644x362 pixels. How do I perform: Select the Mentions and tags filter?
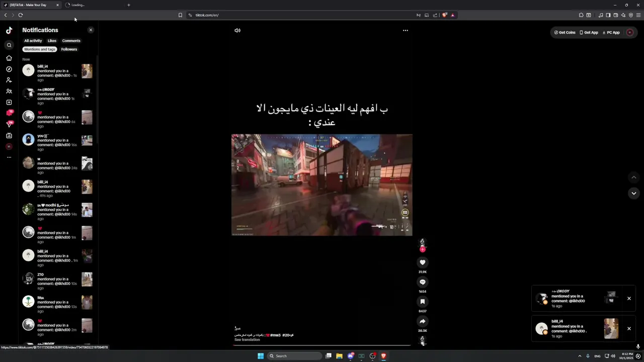40,49
